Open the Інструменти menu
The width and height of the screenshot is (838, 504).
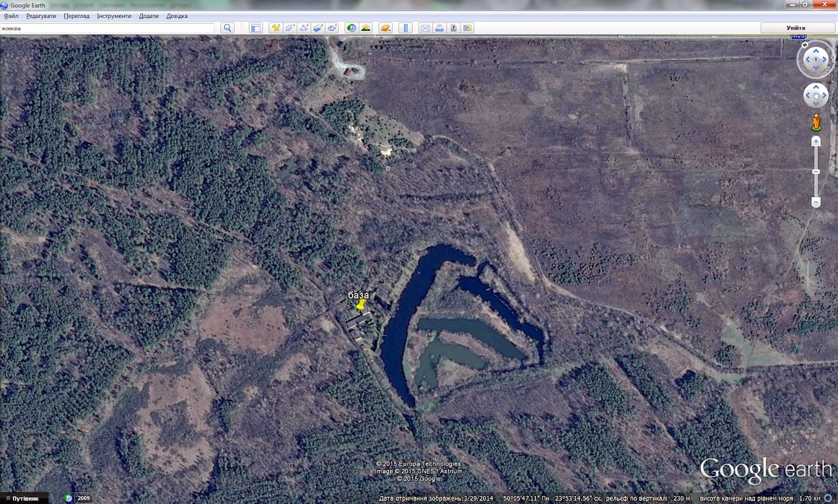coord(114,16)
